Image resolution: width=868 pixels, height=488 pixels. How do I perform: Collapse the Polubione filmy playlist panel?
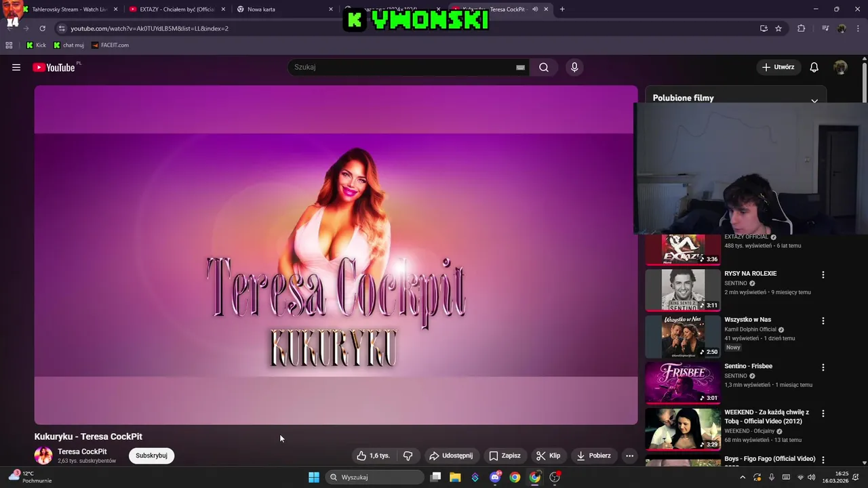tap(814, 100)
